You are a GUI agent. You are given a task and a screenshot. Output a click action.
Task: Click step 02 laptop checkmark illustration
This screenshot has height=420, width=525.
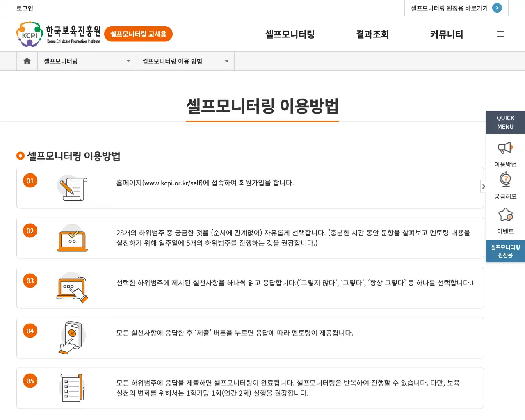coord(72,238)
